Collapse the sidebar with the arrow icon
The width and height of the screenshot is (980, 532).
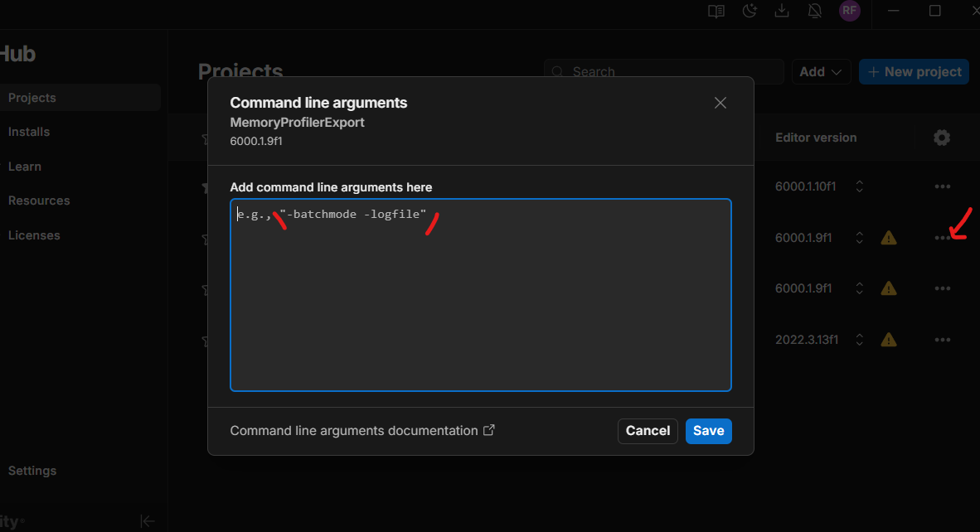click(148, 521)
